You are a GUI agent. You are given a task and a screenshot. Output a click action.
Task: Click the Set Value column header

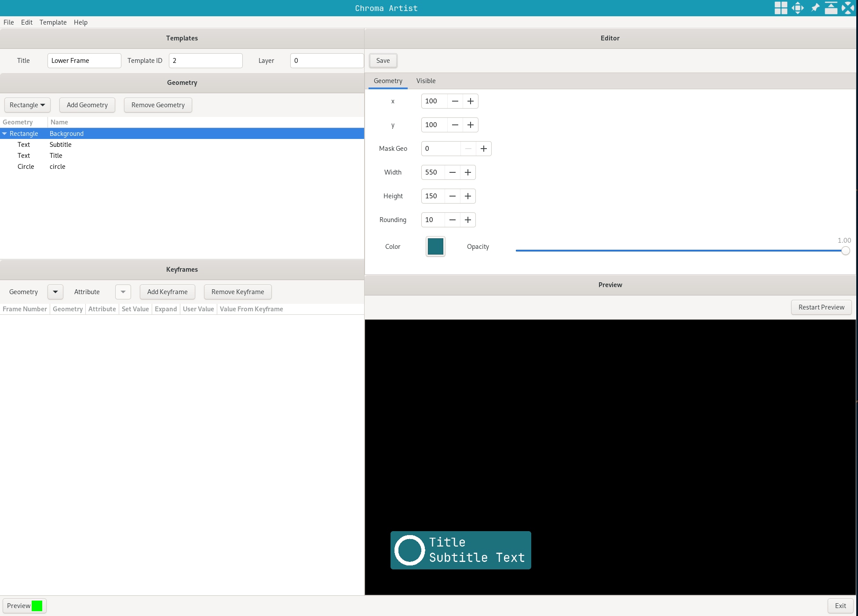[135, 309]
